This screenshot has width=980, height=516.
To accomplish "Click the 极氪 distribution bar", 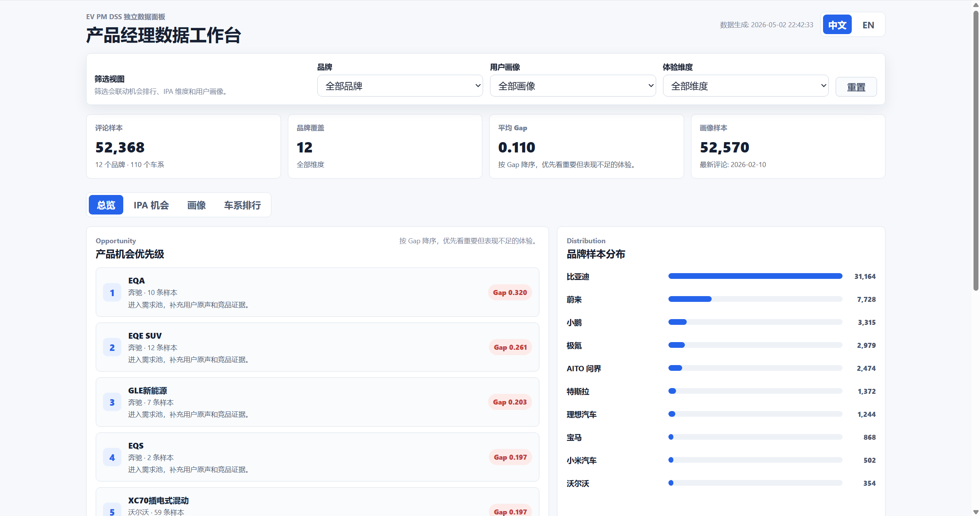I will pos(755,345).
